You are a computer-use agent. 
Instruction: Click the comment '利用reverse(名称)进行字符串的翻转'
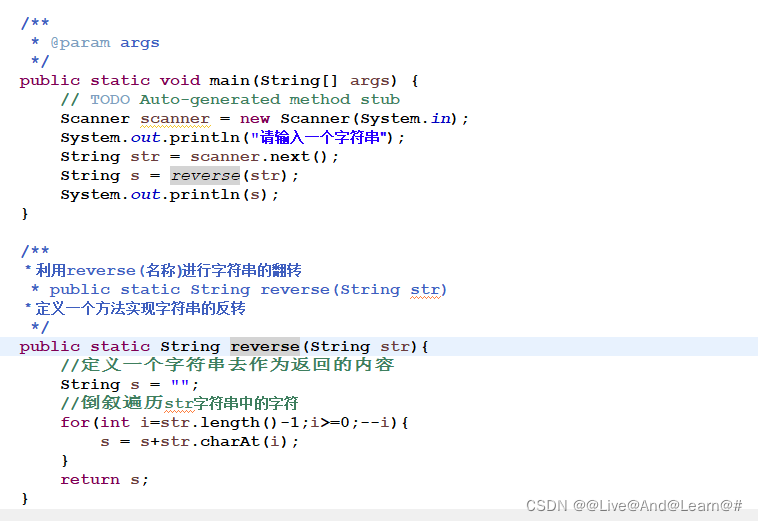click(x=163, y=270)
